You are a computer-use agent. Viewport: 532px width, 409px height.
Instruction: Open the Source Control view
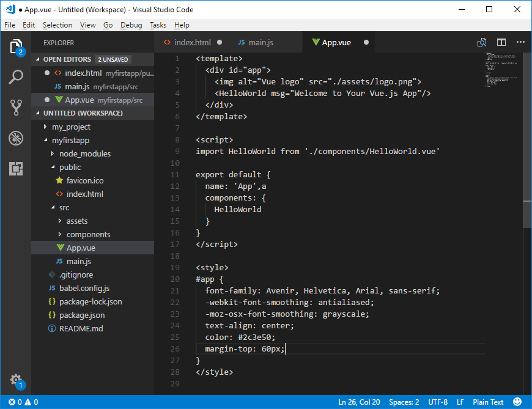(16, 108)
